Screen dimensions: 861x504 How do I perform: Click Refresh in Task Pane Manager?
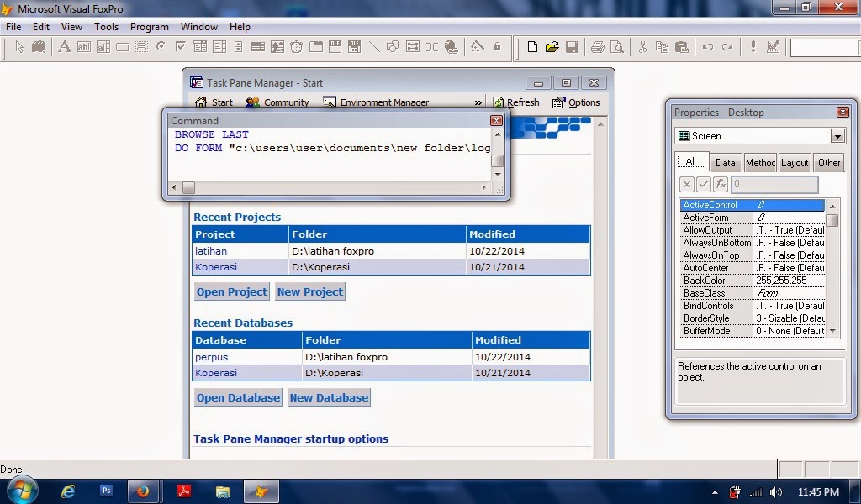(516, 102)
